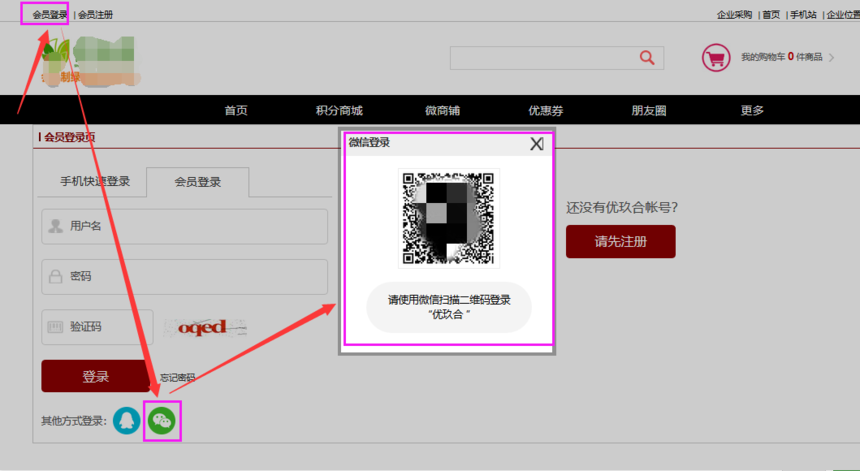The image size is (860, 471).
Task: Click the blurred site logo
Action: tap(90, 61)
